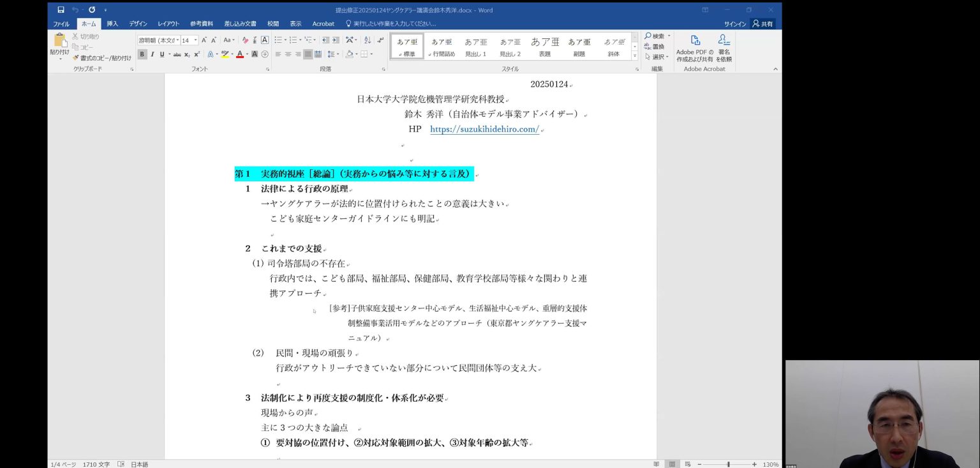Open the font name dropdown

[x=178, y=40]
